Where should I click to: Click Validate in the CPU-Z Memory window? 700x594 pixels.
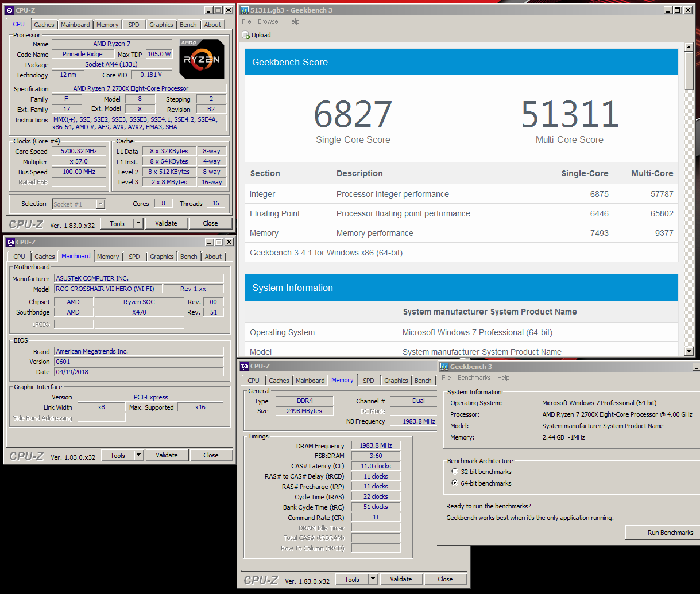point(401,579)
